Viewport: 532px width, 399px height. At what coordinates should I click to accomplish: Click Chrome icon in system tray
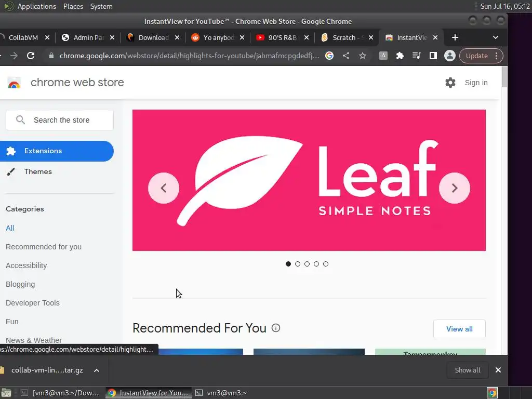tap(492, 393)
